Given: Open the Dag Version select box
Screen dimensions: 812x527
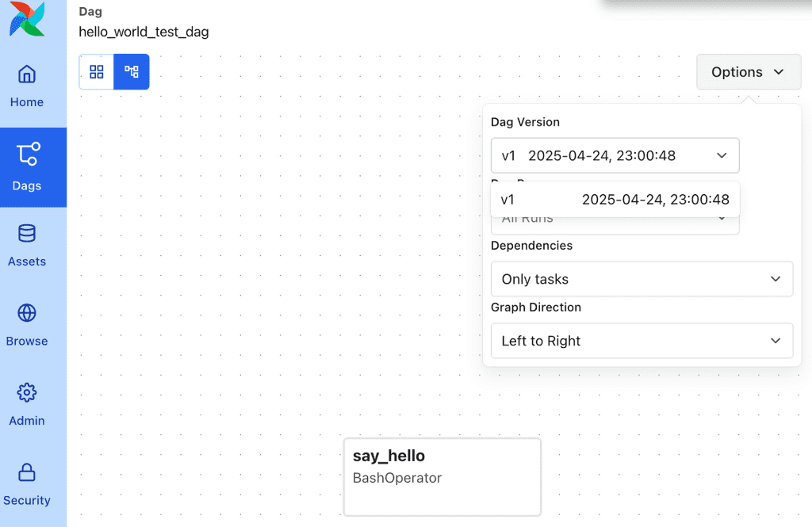Looking at the screenshot, I should tap(615, 155).
